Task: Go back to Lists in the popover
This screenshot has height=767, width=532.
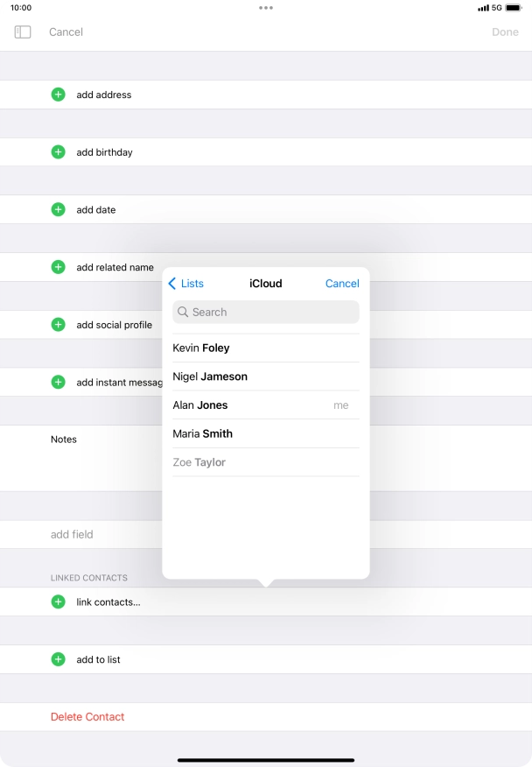Action: pyautogui.click(x=185, y=284)
